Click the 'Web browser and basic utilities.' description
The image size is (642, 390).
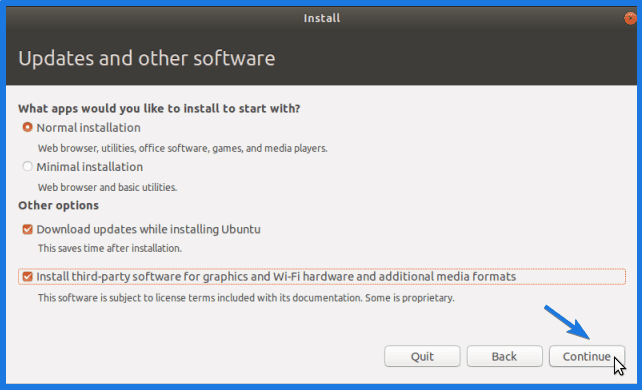coord(107,187)
